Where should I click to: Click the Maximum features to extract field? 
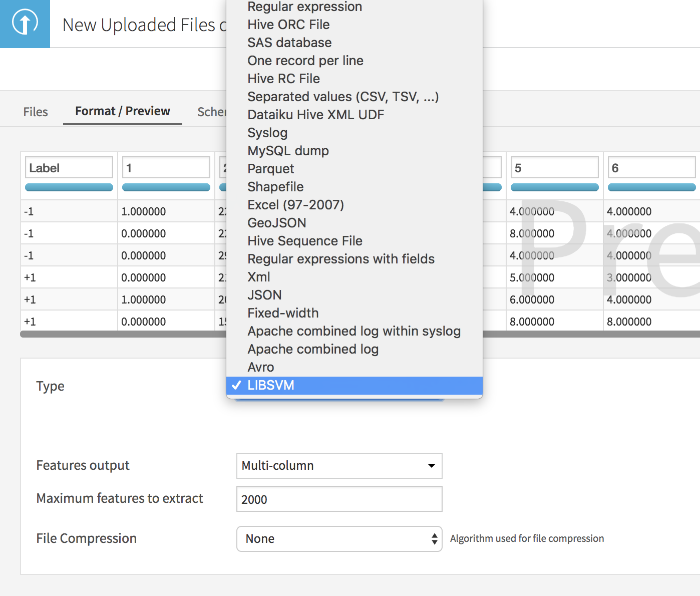(339, 499)
